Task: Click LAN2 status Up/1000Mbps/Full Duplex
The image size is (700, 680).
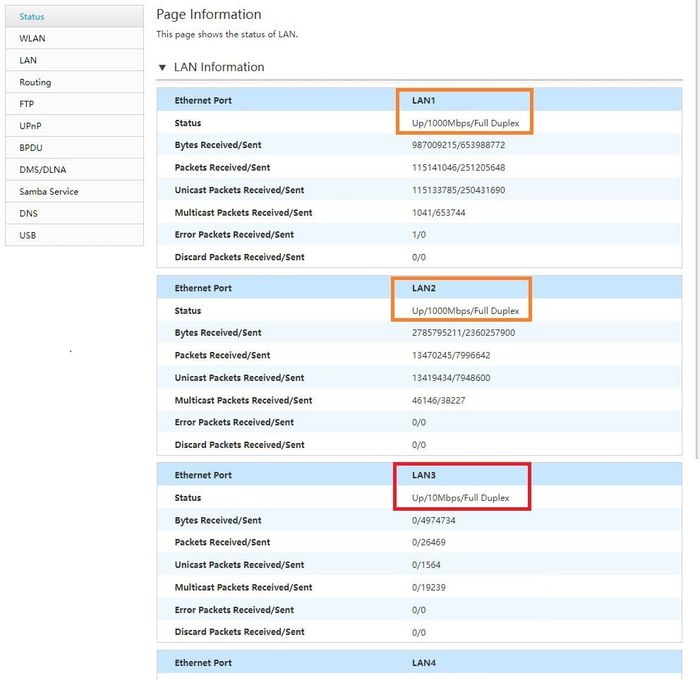Action: point(465,311)
